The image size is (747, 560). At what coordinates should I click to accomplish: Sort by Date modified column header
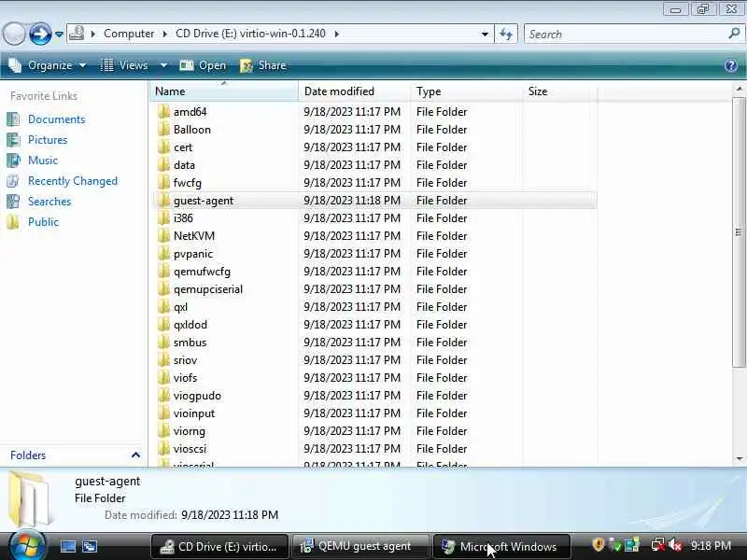pyautogui.click(x=354, y=91)
